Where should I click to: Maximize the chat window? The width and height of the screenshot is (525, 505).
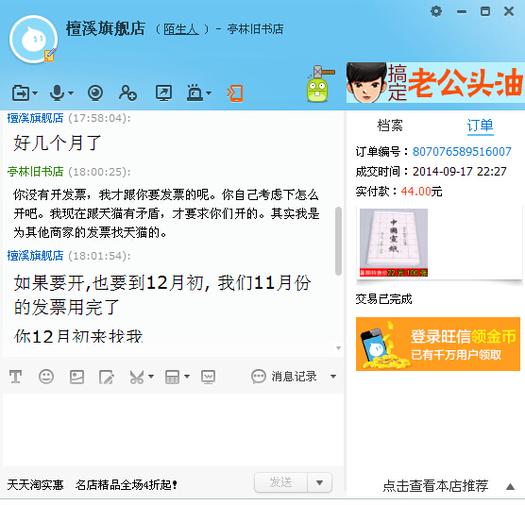(485, 11)
